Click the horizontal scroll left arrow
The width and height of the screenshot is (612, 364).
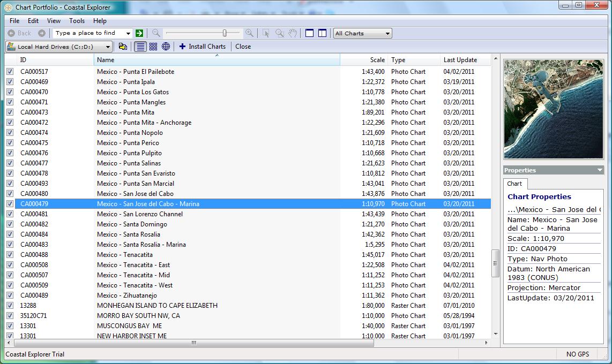click(x=9, y=343)
